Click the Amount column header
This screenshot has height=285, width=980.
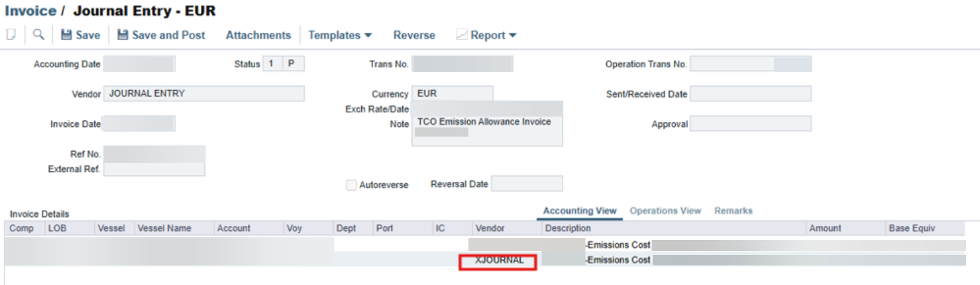pyautogui.click(x=825, y=228)
